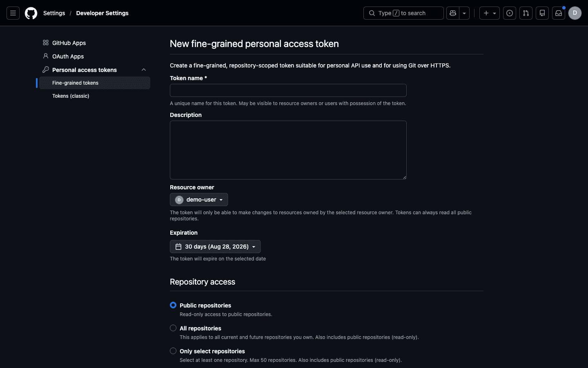Click the Public repositories label text
Image resolution: width=588 pixels, height=368 pixels.
pyautogui.click(x=205, y=305)
